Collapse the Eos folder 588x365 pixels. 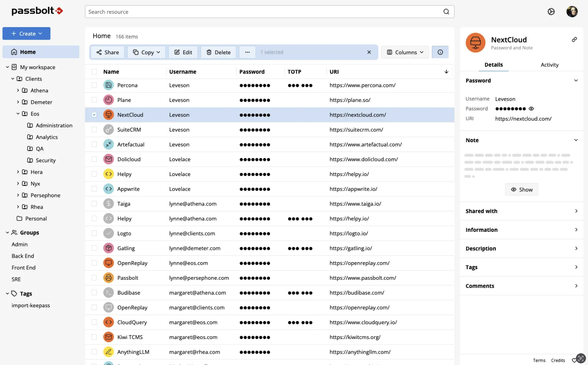click(x=18, y=114)
